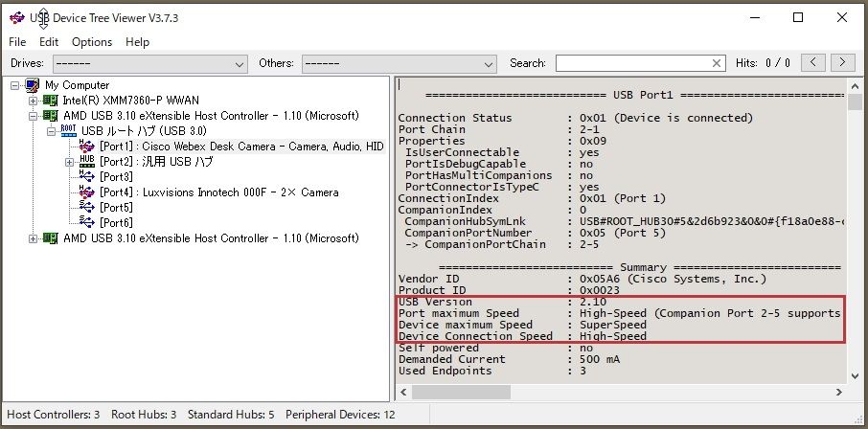Click the Port1 Cisco Webex device icon
This screenshot has width=868, height=429.
coord(87,147)
